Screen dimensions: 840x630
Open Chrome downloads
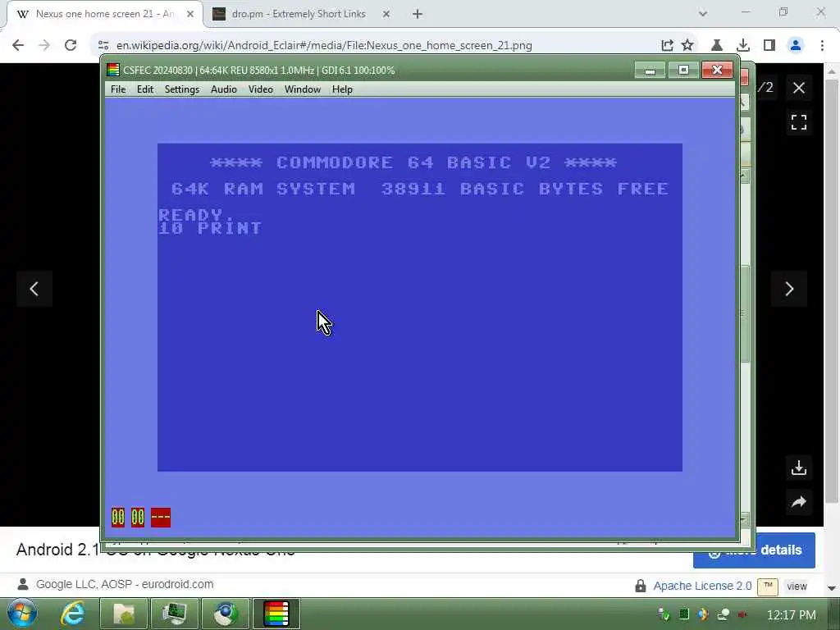click(743, 45)
